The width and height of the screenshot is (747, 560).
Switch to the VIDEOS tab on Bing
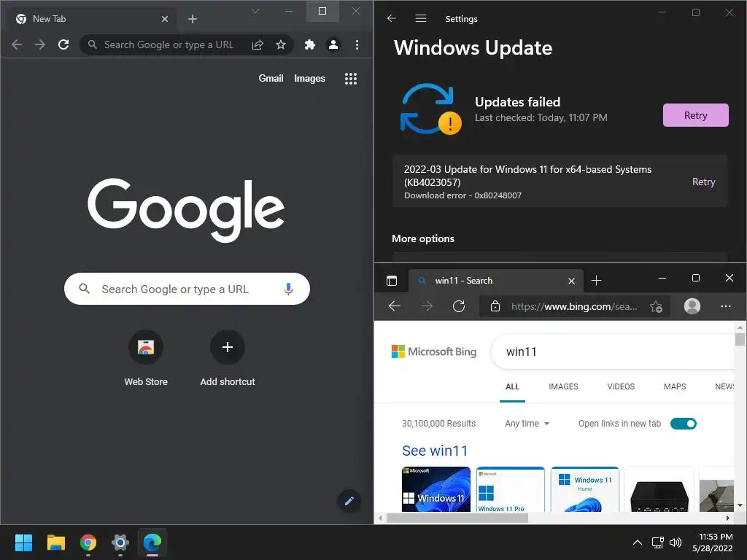621,386
